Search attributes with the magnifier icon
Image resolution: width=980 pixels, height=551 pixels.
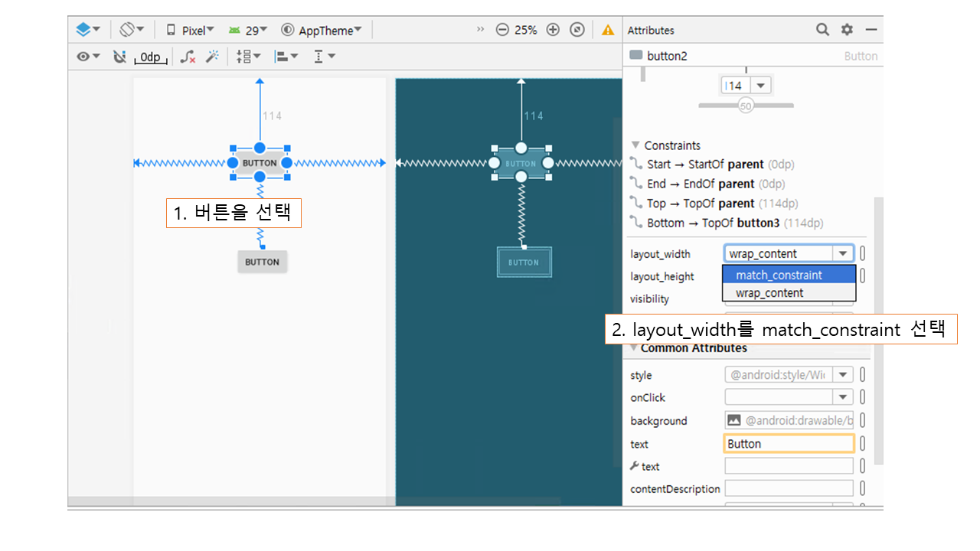822,30
